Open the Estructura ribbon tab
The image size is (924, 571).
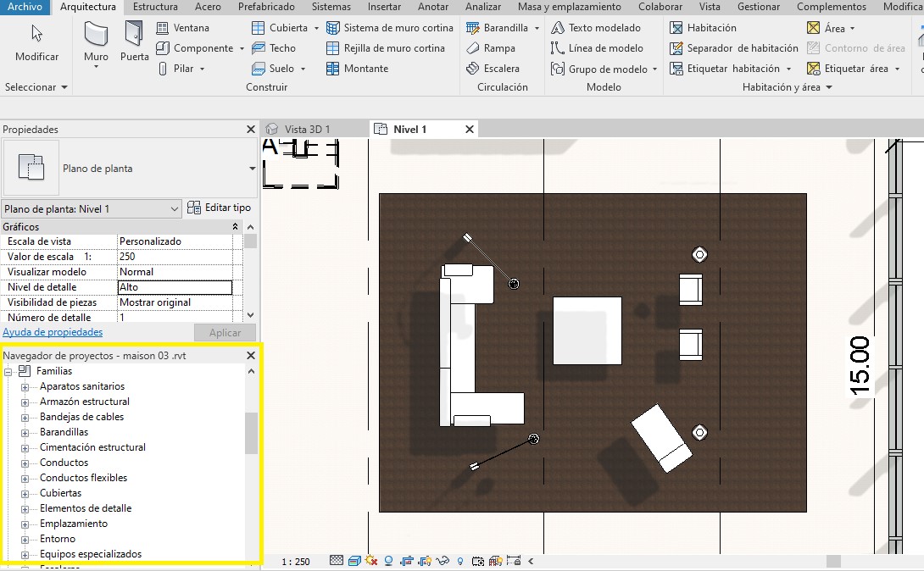tap(155, 7)
